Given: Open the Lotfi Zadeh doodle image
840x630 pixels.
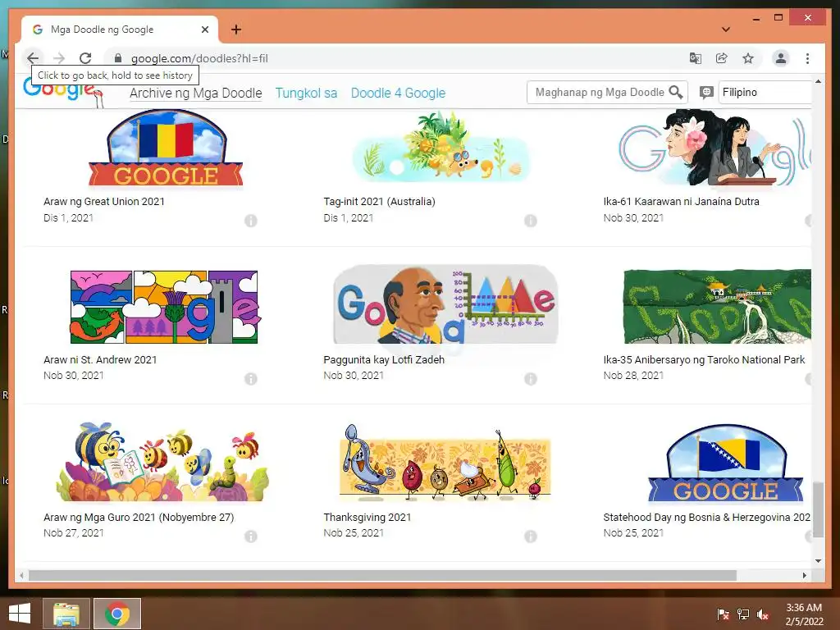Looking at the screenshot, I should (445, 304).
